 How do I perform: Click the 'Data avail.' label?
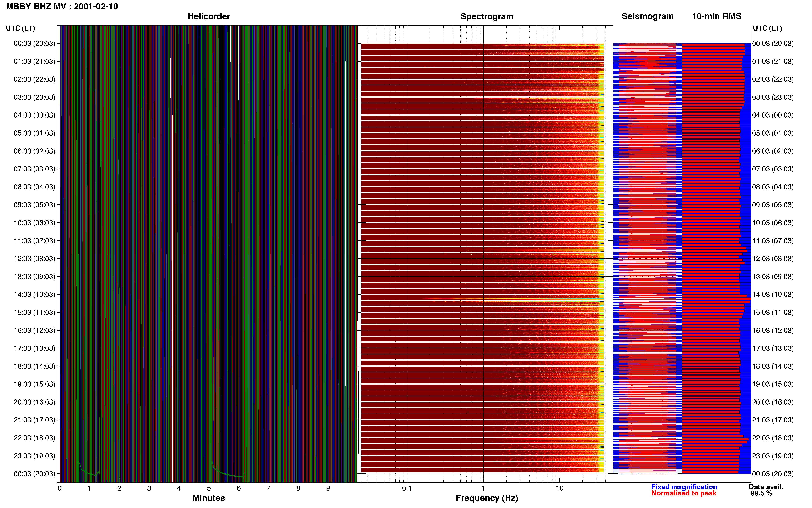[x=766, y=487]
